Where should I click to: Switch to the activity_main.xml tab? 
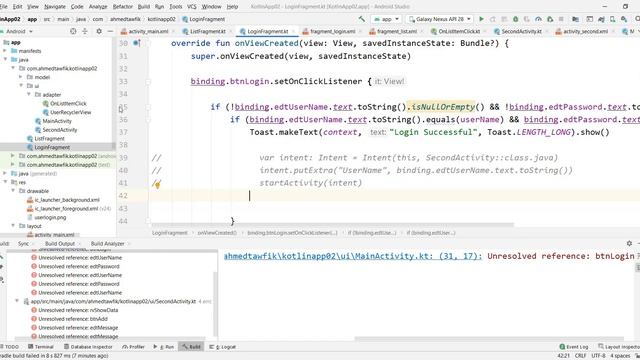(x=149, y=31)
